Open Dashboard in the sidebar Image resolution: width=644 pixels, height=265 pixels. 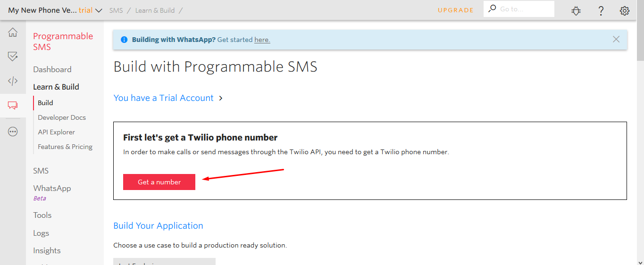[x=52, y=69]
